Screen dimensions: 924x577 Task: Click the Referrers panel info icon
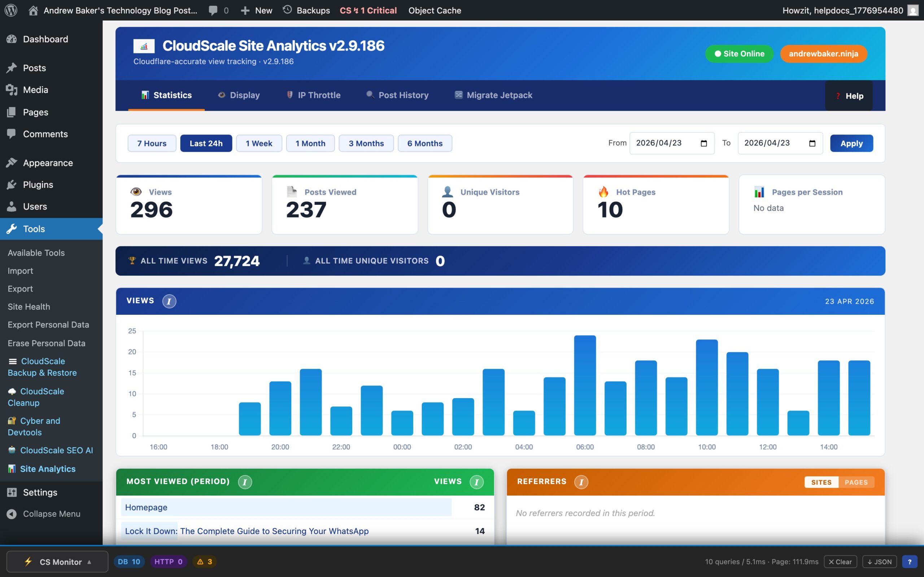coord(581,481)
